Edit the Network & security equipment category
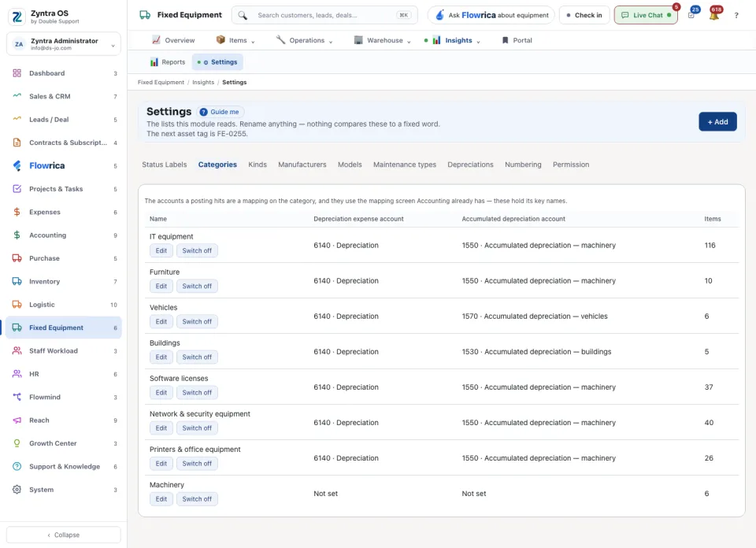The height and width of the screenshot is (548, 756). pos(161,428)
